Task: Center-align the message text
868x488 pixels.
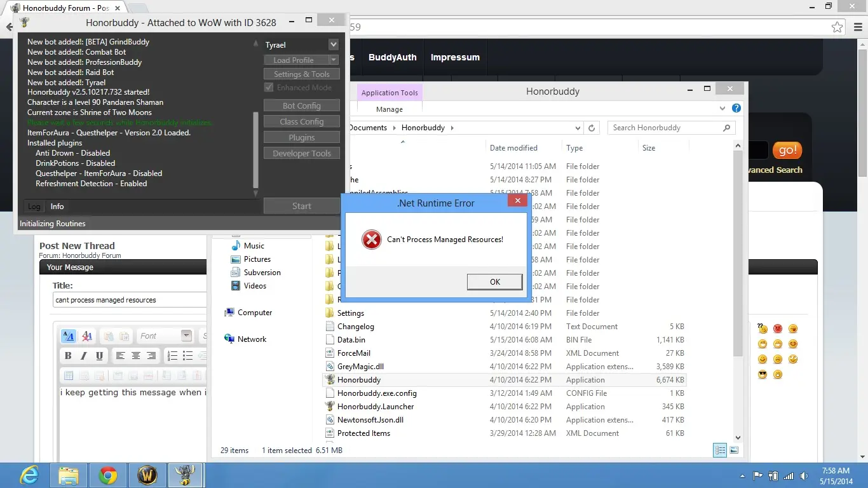Action: (135, 356)
